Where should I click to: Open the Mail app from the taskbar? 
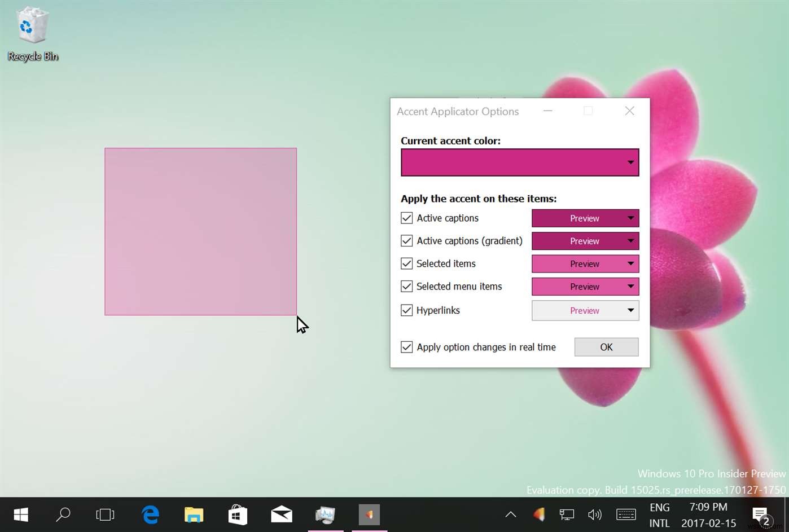pyautogui.click(x=281, y=515)
